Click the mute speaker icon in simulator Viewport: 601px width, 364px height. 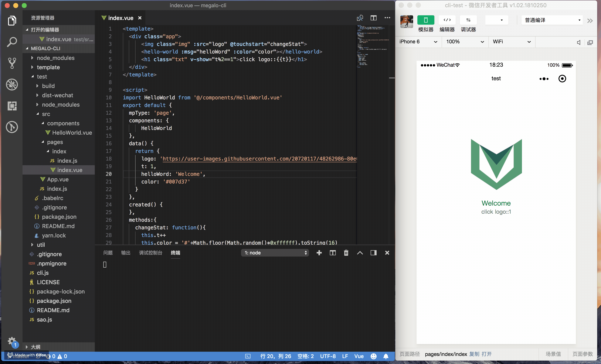[x=578, y=42]
